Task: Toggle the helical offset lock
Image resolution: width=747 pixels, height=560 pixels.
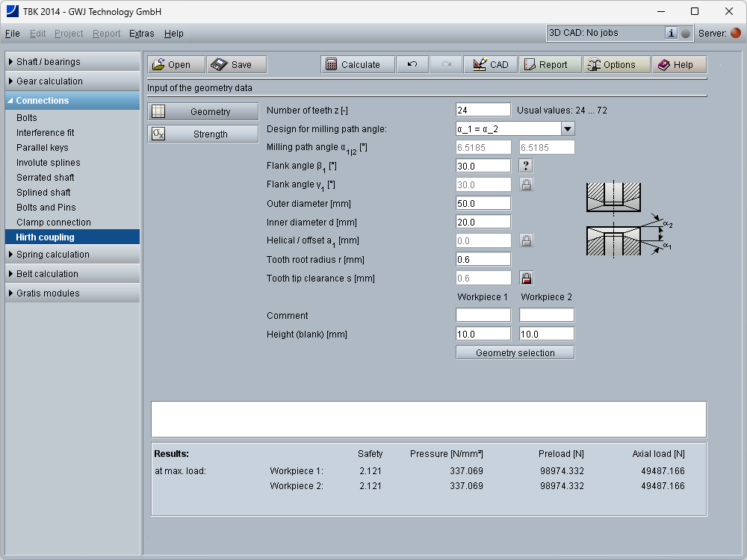Action: pos(527,240)
